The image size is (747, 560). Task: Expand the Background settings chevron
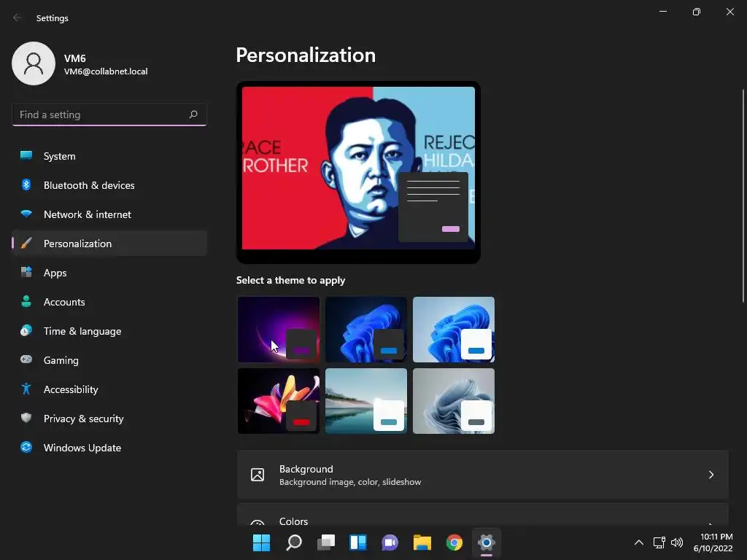tap(711, 475)
